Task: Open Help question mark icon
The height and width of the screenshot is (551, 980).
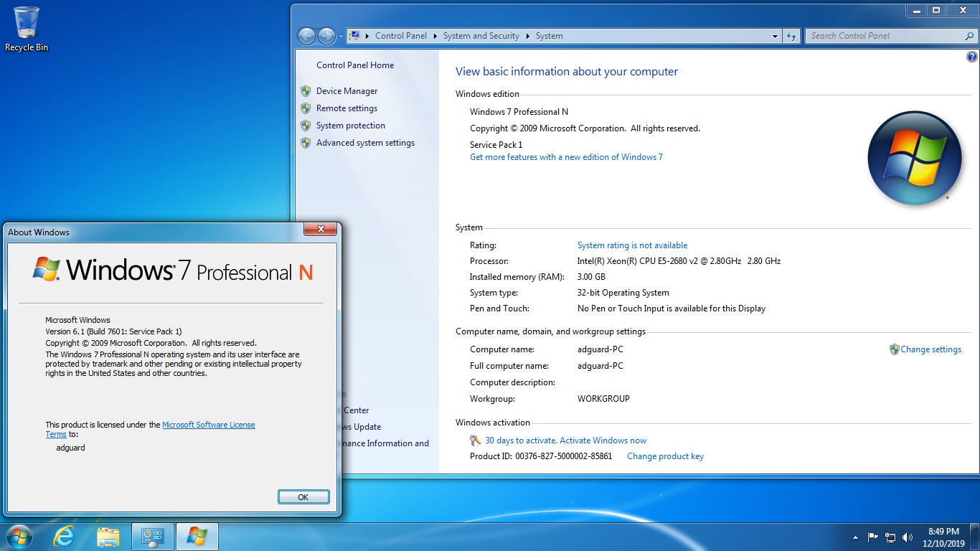Action: [971, 57]
